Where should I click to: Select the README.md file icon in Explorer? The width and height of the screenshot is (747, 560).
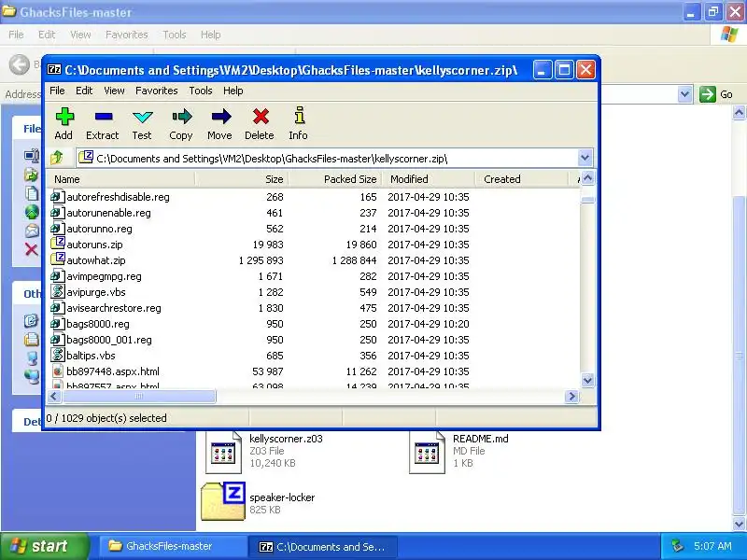427,452
